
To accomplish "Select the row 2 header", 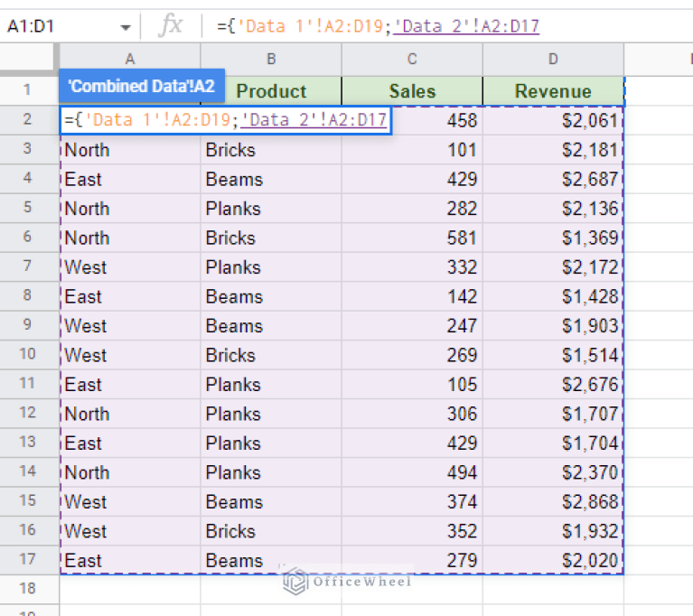I will [29, 120].
